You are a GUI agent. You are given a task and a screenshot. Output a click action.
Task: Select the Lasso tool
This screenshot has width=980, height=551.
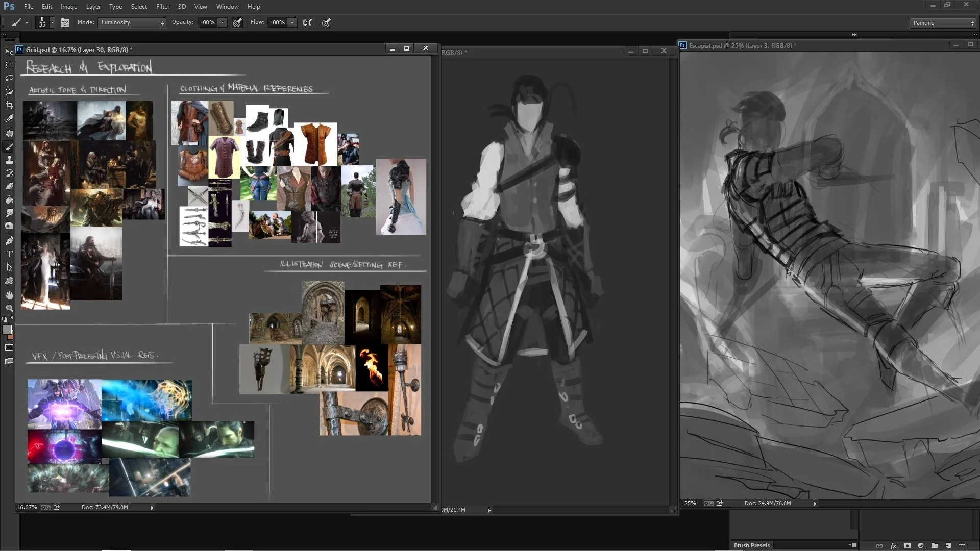pyautogui.click(x=9, y=79)
